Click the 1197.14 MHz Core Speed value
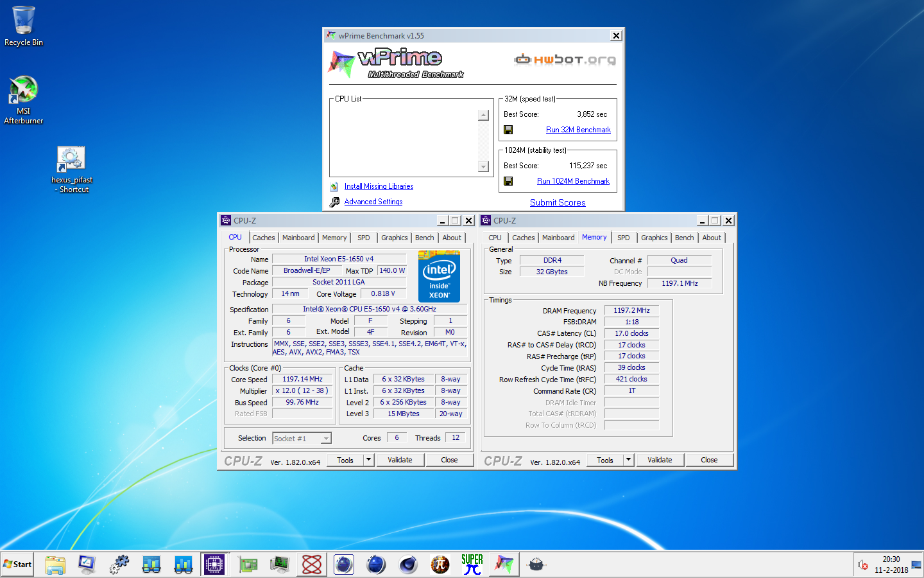 302,380
